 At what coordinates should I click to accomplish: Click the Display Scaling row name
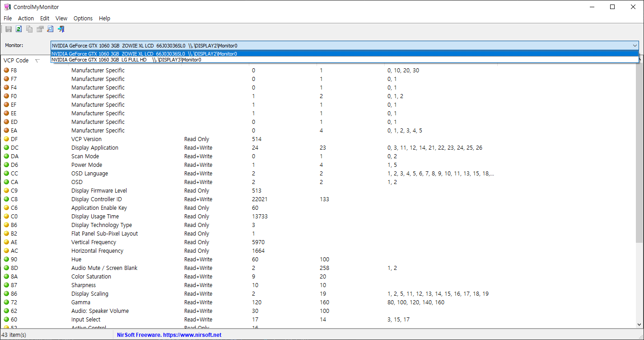[90, 294]
